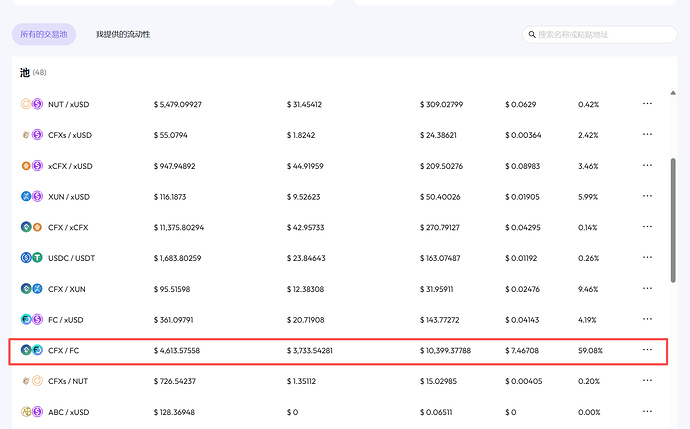The image size is (690, 429).
Task: Click the search magnifier icon
Action: [532, 34]
